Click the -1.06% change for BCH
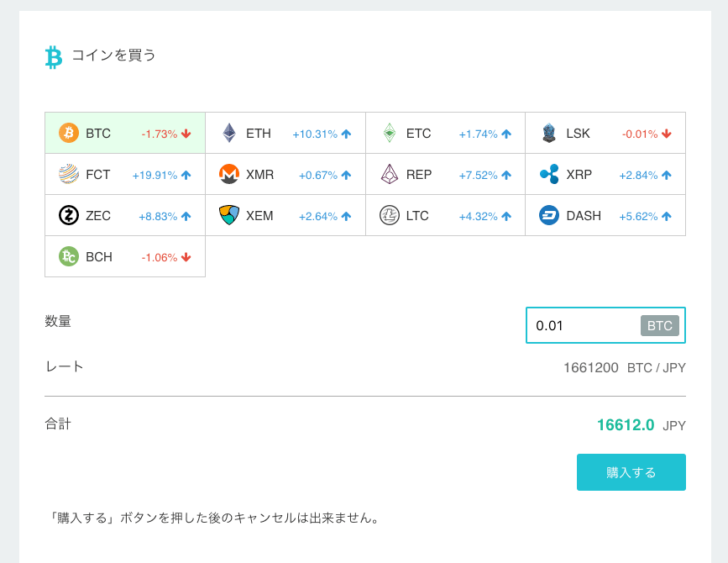728x563 pixels. pos(160,258)
